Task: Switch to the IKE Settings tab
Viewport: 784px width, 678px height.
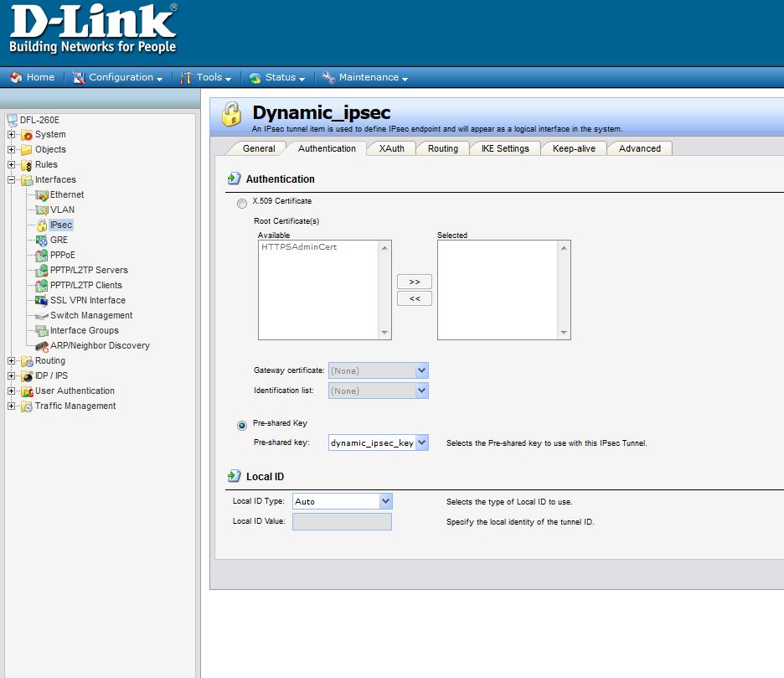Action: point(505,148)
